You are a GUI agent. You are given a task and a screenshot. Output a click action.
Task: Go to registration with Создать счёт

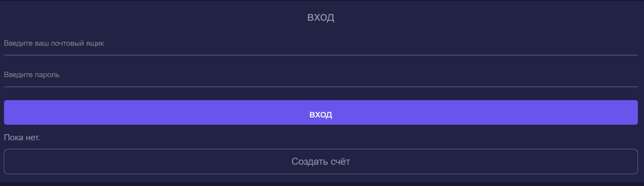pyautogui.click(x=320, y=161)
